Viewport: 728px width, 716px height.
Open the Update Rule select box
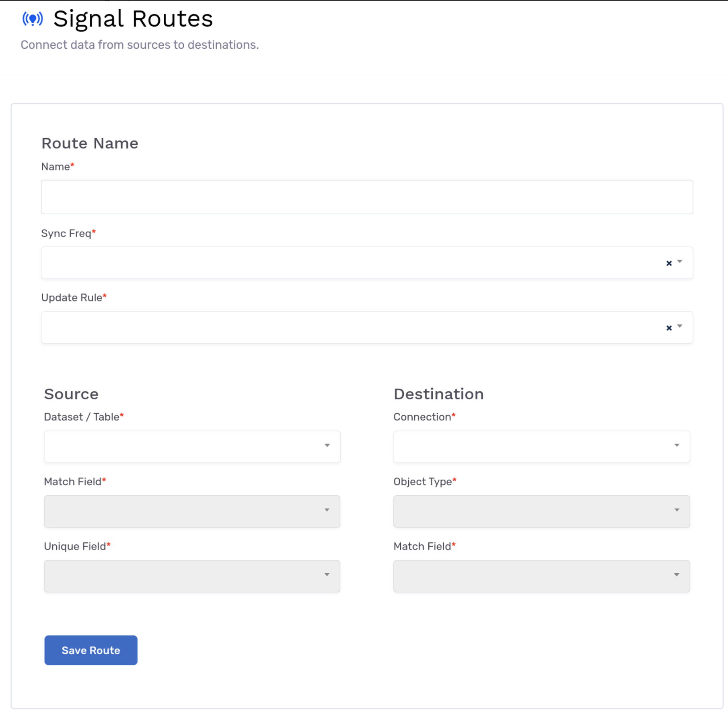pos(367,328)
